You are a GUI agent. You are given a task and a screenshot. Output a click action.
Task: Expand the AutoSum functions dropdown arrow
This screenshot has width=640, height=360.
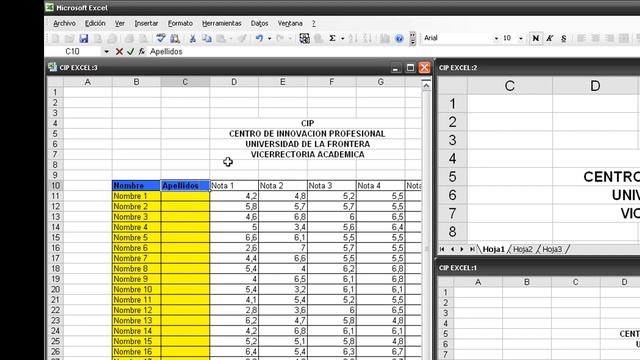(342, 38)
